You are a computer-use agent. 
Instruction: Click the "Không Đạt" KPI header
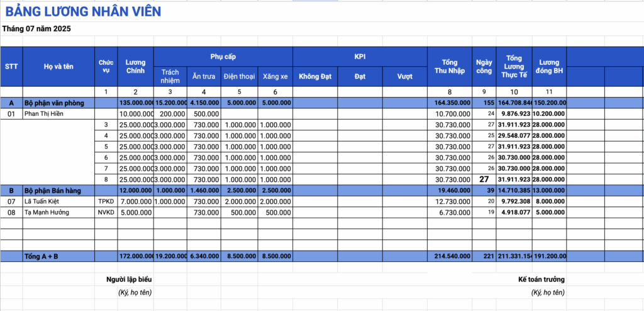click(x=314, y=76)
